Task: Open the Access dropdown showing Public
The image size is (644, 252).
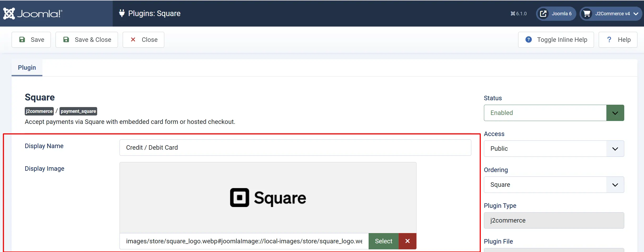Action: (x=554, y=149)
